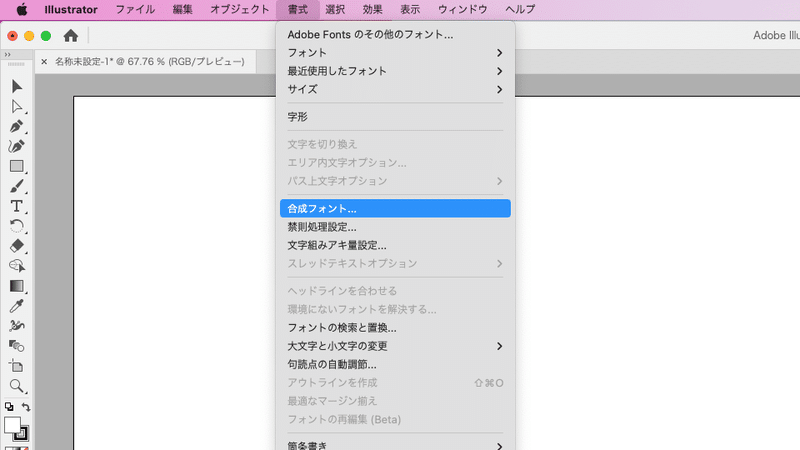Image resolution: width=800 pixels, height=450 pixels.
Task: Select the Gradient tool
Action: point(16,286)
